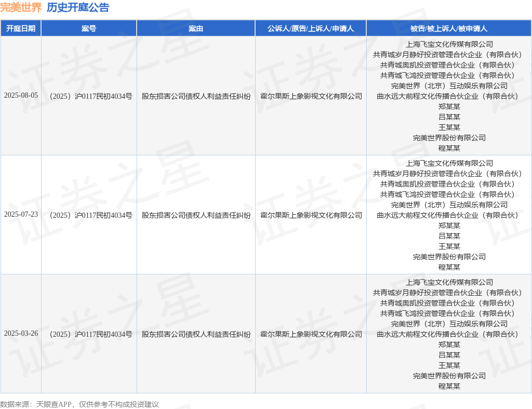
Task: Click defendant 郑某某 in the 2025-08-05 row
Action: (449, 107)
